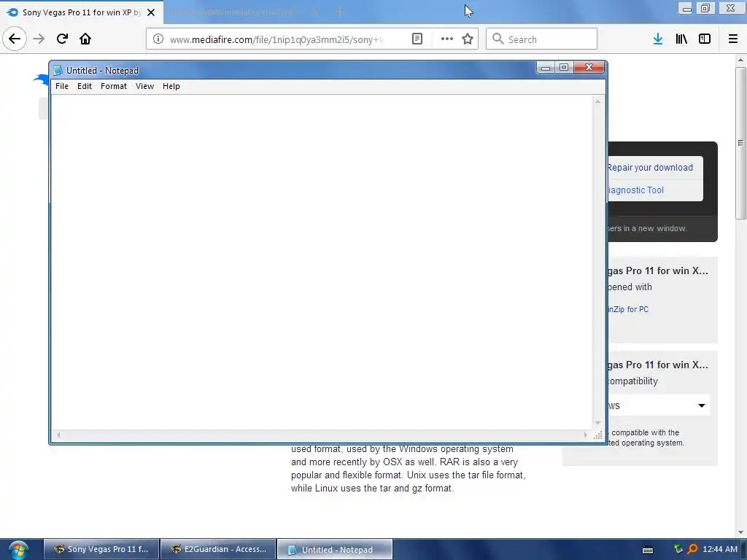Open the downloads arrow panel

pos(658,39)
